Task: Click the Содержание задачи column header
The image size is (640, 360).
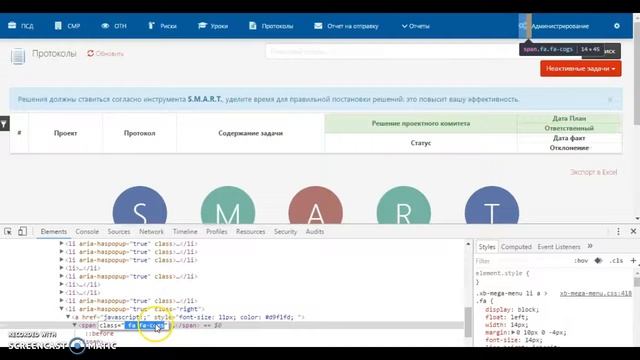Action: [250, 133]
